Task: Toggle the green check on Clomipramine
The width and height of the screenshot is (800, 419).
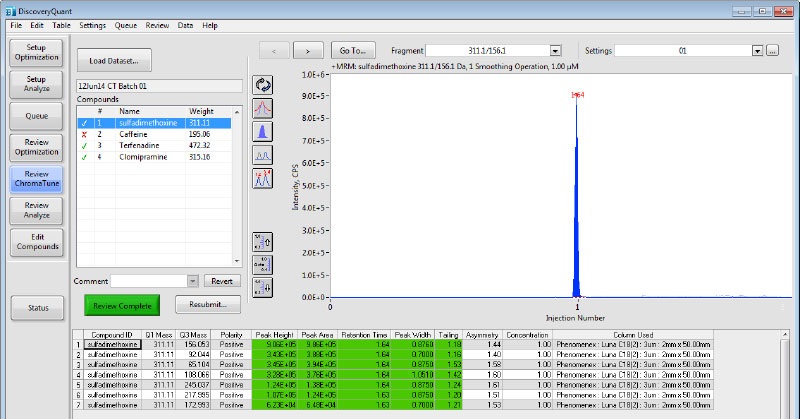Action: point(84,157)
